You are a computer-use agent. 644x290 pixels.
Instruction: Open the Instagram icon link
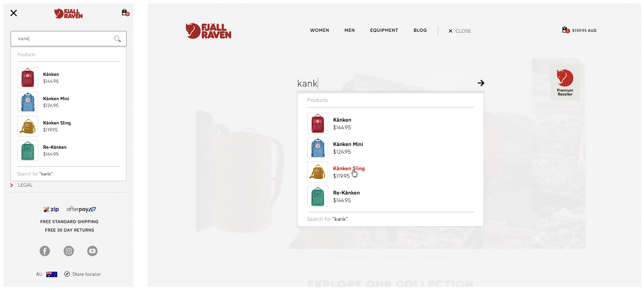pos(69,251)
